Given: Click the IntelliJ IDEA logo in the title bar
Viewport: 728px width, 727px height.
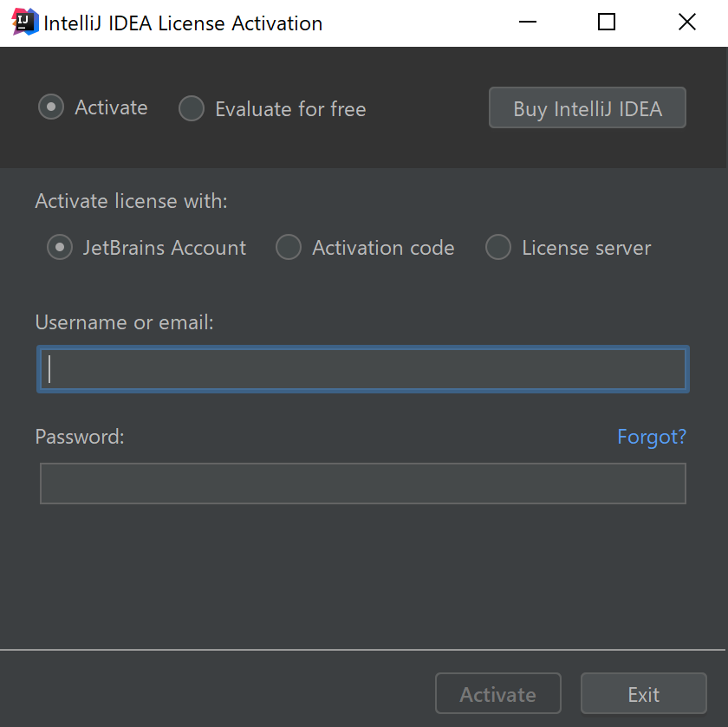Looking at the screenshot, I should click(x=23, y=23).
